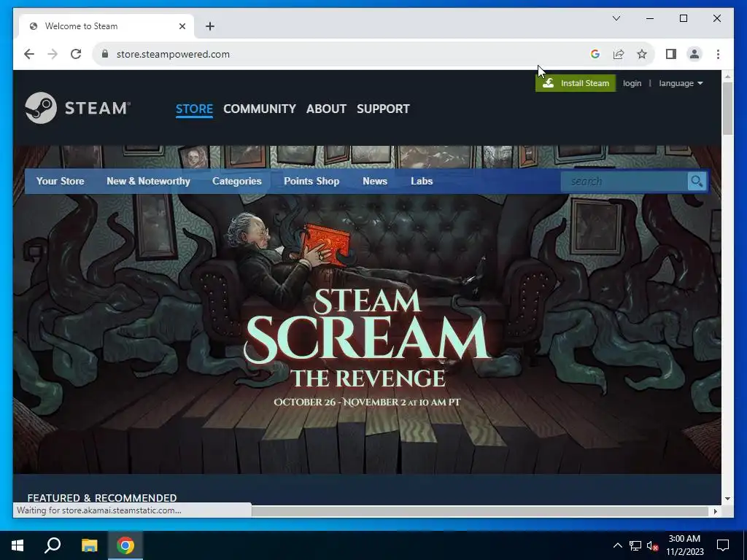747x560 pixels.
Task: Click the share page icon
Action: [619, 54]
